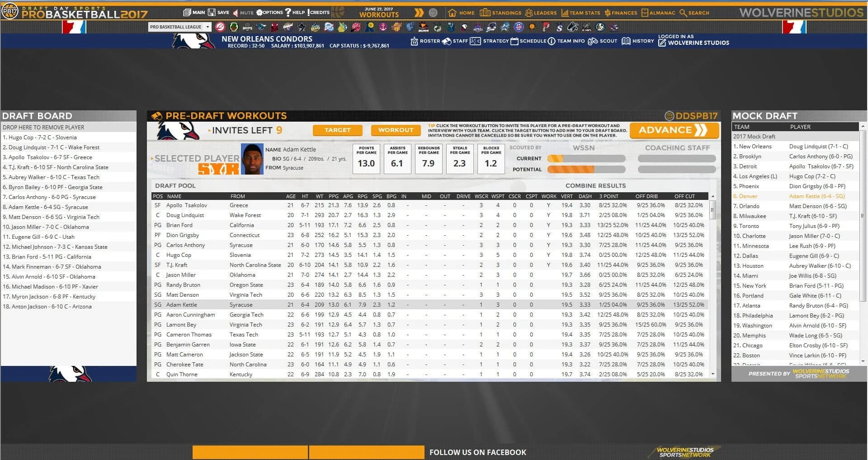This screenshot has height=460, width=868.
Task: Click Target to add Adam Kettle to board
Action: coord(337,130)
